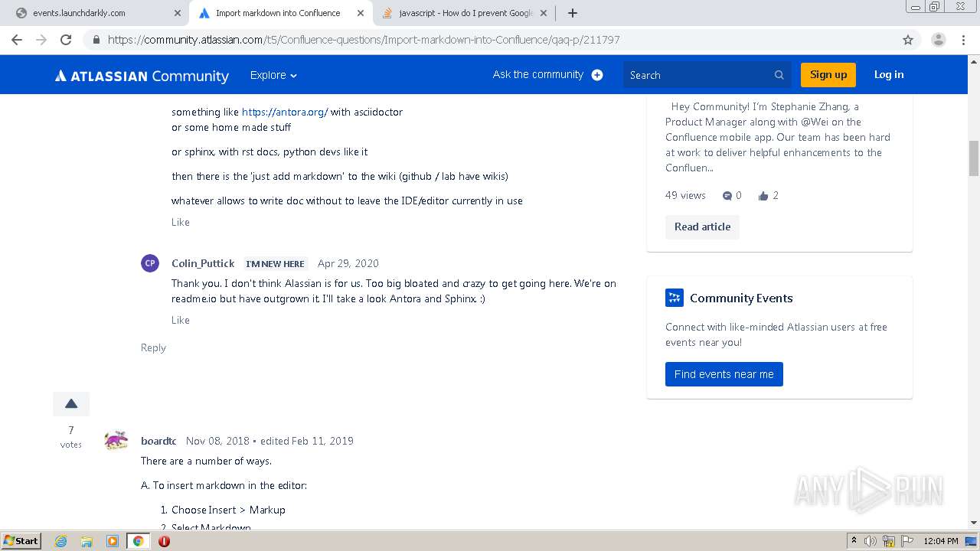980x551 pixels.
Task: Click the 49 views text
Action: [x=685, y=195]
